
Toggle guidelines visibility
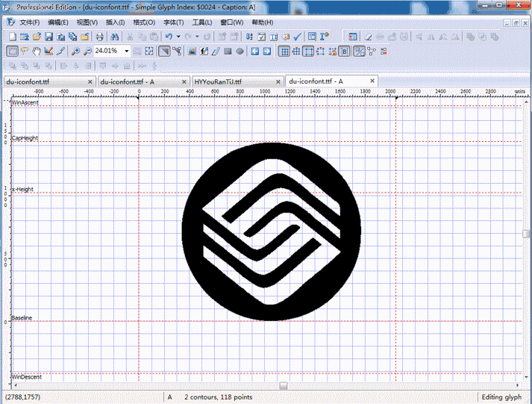pos(308,52)
